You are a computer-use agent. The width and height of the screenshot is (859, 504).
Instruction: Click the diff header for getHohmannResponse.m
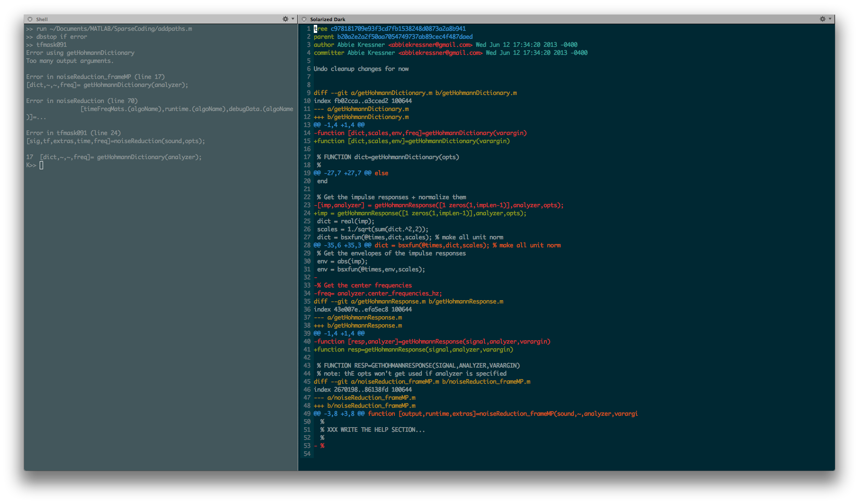click(x=408, y=301)
